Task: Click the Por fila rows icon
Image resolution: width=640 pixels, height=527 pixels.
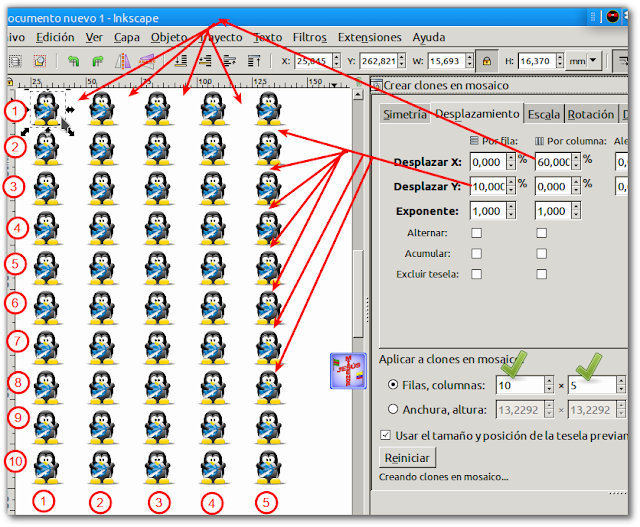Action: coord(474,141)
